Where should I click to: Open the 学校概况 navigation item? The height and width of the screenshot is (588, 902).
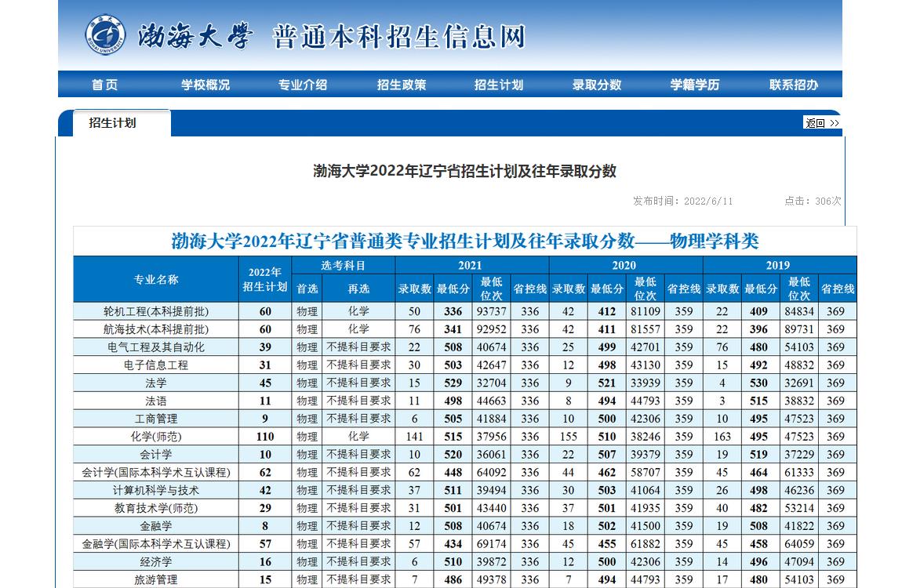coord(205,85)
